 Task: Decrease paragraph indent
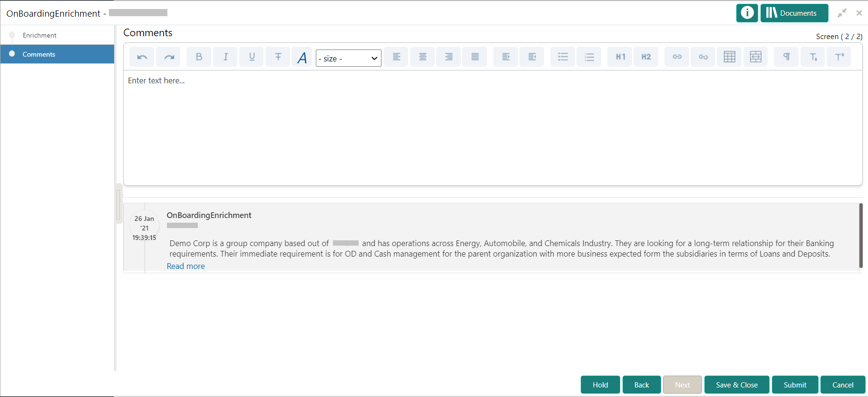532,57
